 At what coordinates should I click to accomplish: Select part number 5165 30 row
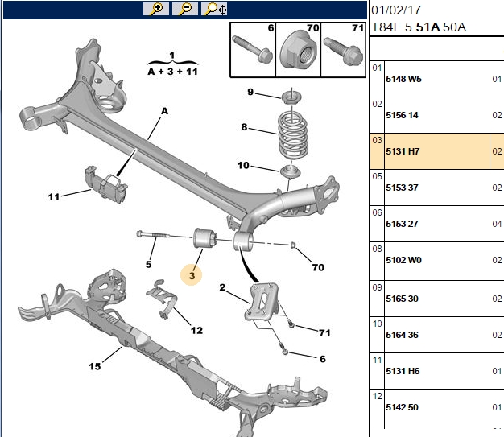(437, 299)
